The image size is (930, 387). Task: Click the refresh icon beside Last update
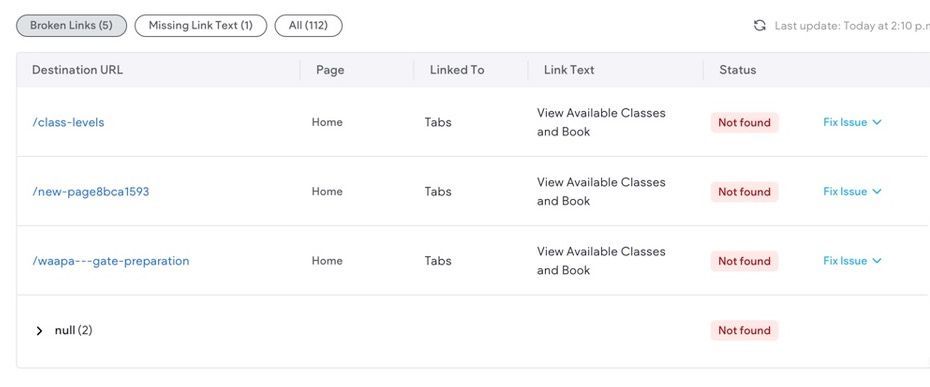point(759,26)
